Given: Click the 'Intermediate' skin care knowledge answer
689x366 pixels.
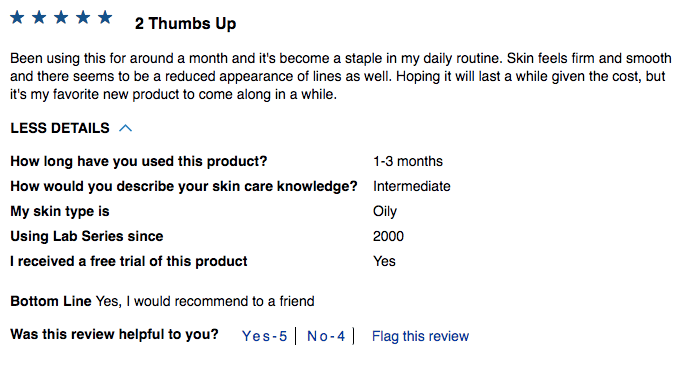Looking at the screenshot, I should click(412, 186).
